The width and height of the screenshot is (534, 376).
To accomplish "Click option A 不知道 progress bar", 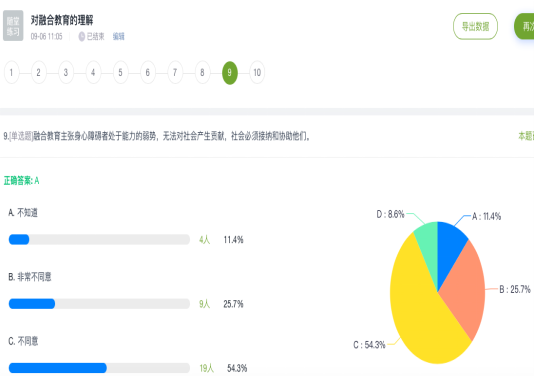I will tap(99, 239).
